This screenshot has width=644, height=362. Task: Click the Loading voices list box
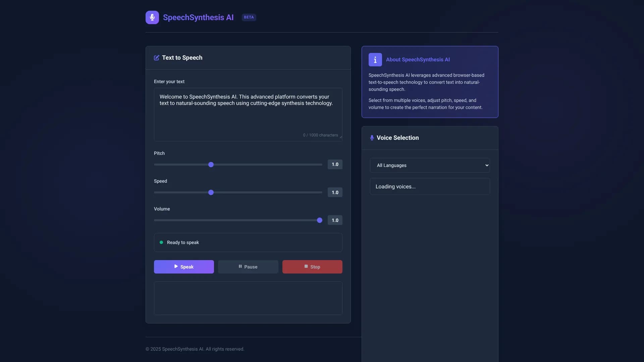point(430,186)
